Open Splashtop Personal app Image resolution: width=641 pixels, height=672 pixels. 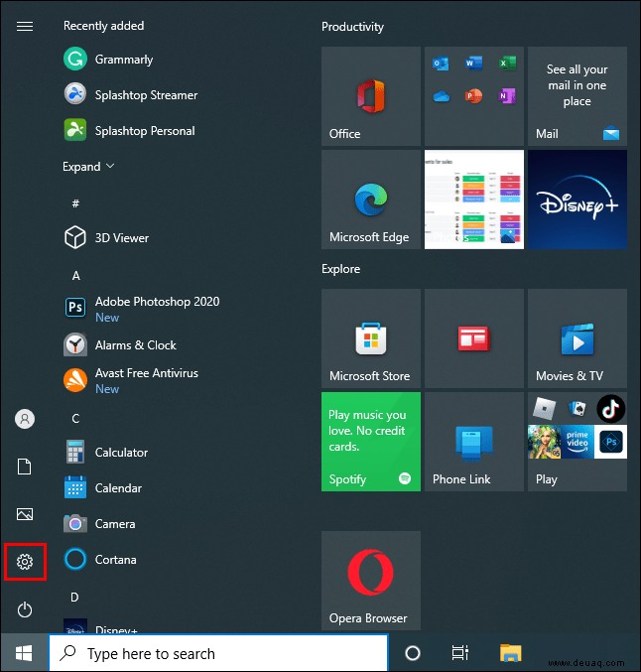pos(129,130)
